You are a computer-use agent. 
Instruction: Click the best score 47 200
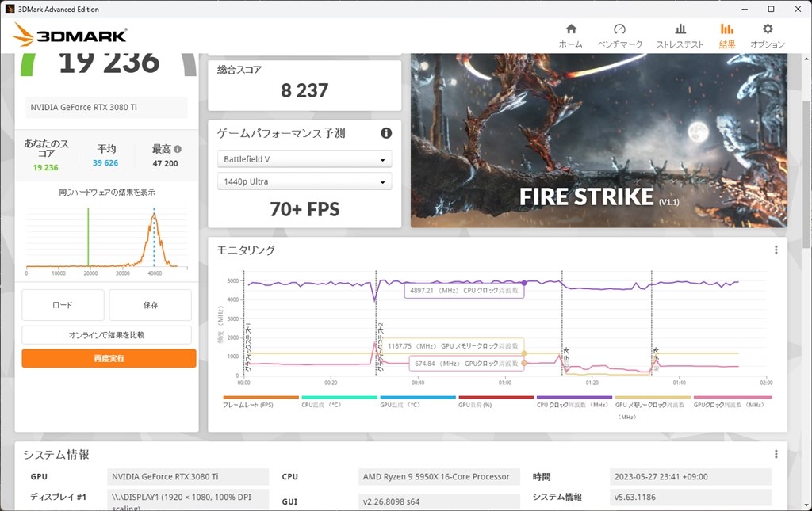pyautogui.click(x=165, y=163)
